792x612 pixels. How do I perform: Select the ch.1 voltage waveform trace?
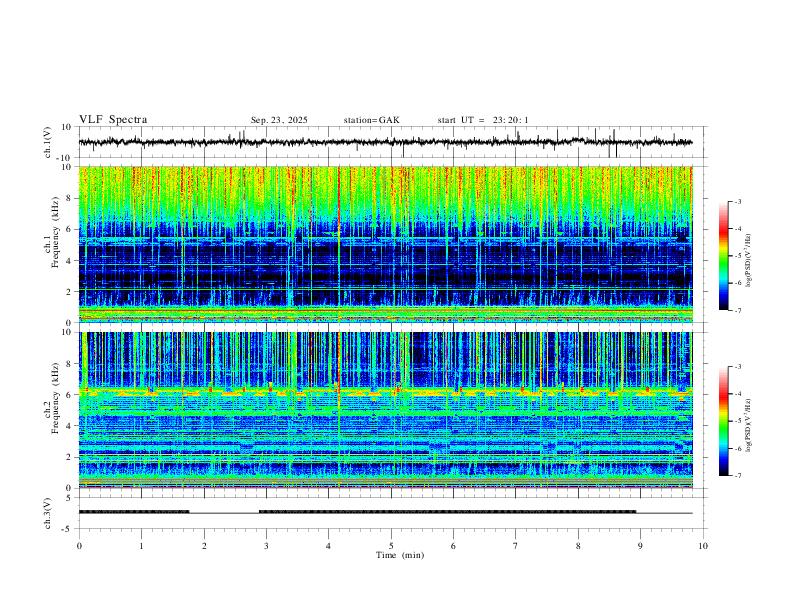(385, 142)
